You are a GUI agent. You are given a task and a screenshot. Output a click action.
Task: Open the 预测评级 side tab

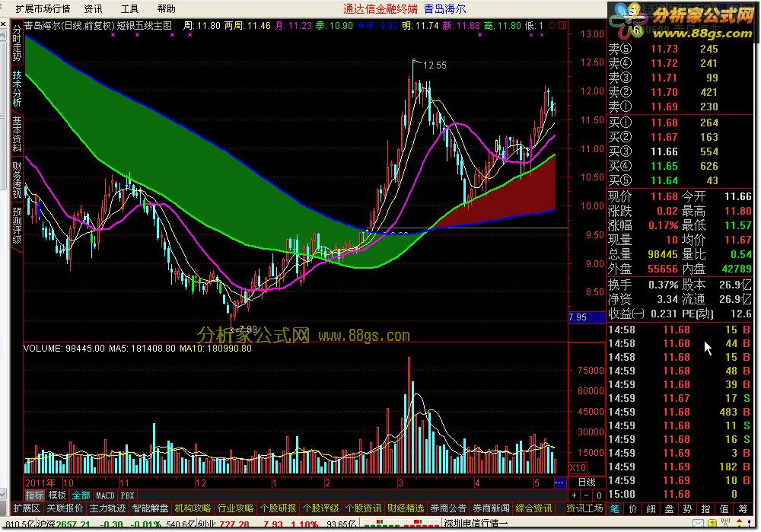(17, 225)
